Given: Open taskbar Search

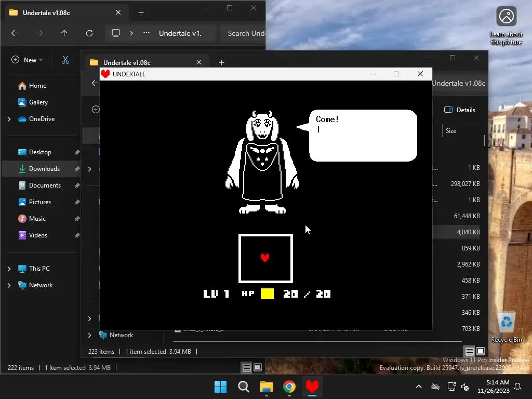Looking at the screenshot, I should click(244, 387).
